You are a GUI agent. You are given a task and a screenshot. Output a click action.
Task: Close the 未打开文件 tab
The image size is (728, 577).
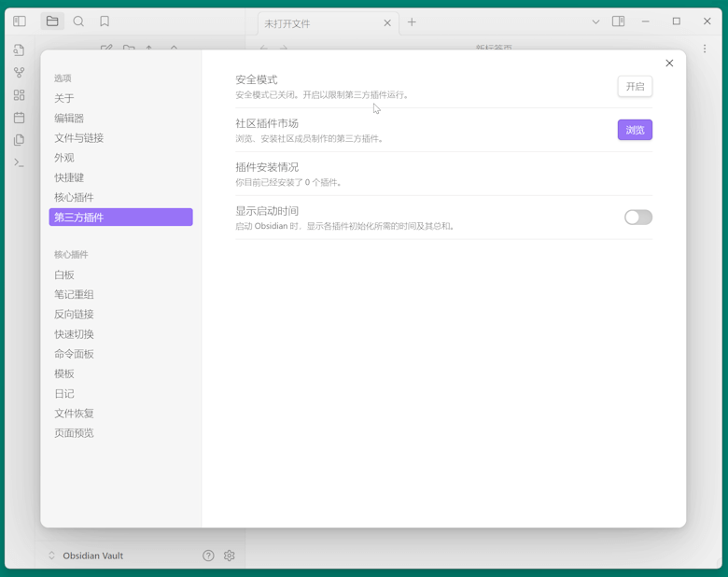coord(387,23)
